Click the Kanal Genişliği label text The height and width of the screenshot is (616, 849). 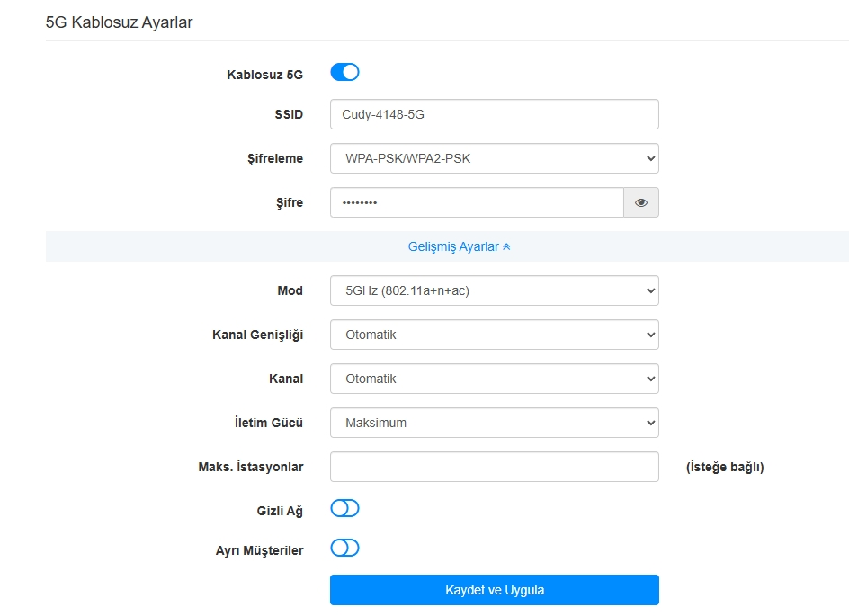tap(258, 335)
